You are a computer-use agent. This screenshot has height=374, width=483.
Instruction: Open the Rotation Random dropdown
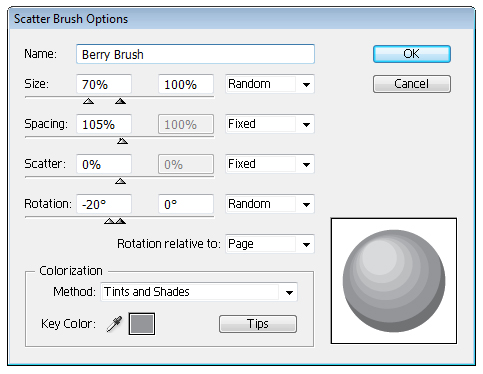270,204
